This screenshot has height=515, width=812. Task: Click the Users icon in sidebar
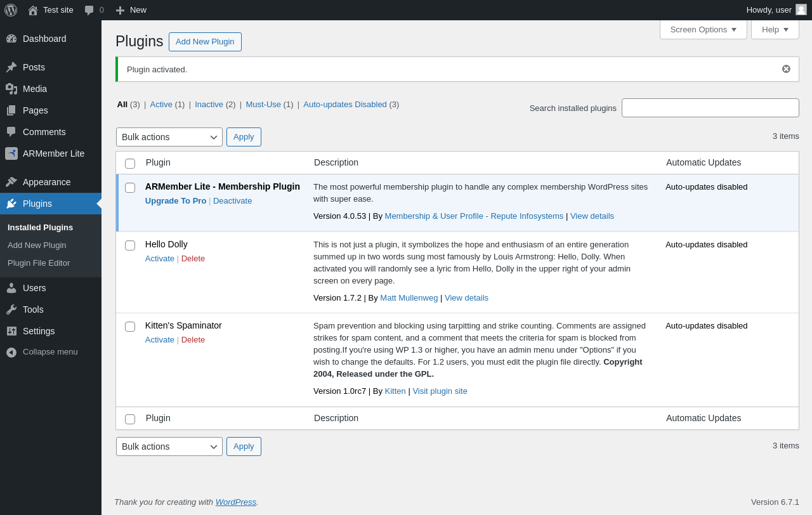tap(11, 288)
